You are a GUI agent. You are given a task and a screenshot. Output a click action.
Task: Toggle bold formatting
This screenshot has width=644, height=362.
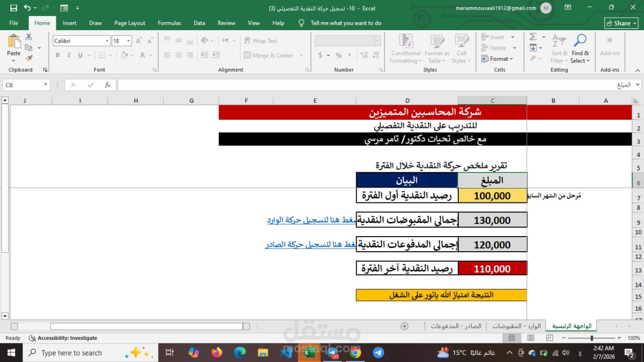point(57,55)
